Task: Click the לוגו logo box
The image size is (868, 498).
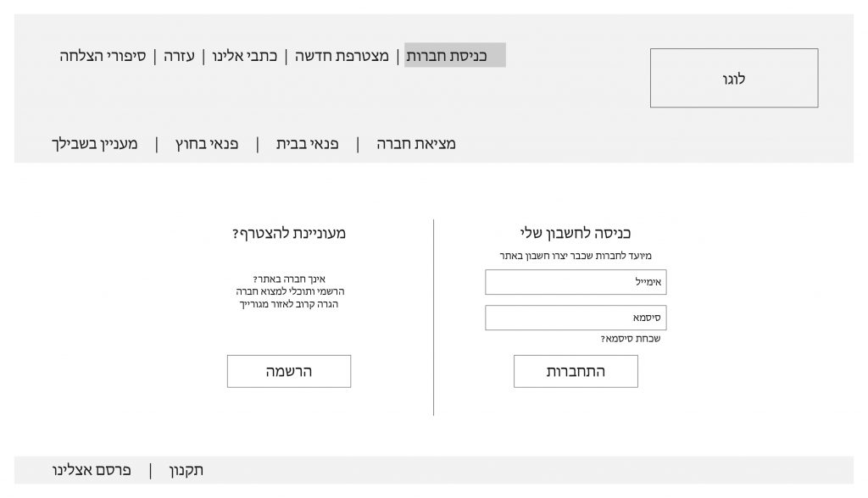Action: (x=734, y=79)
